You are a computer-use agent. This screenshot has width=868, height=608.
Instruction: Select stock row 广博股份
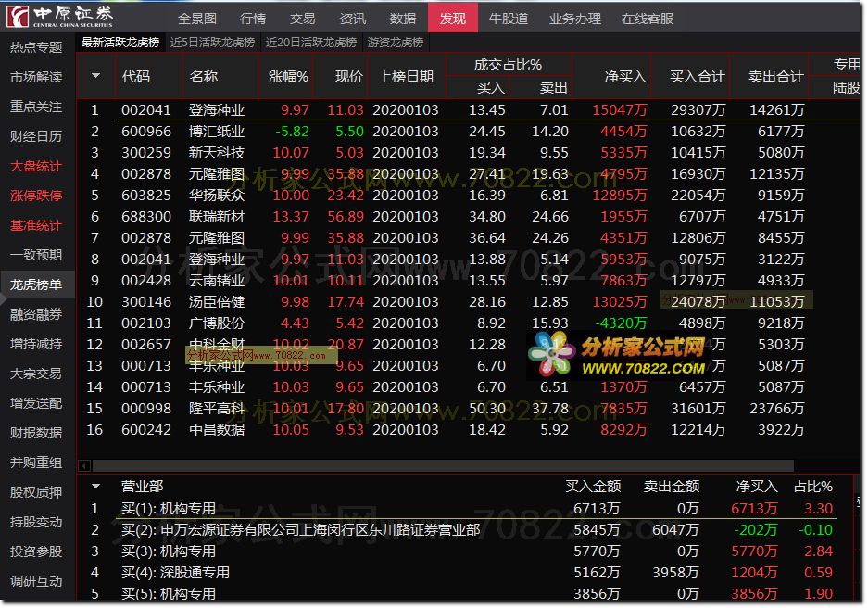[469, 323]
